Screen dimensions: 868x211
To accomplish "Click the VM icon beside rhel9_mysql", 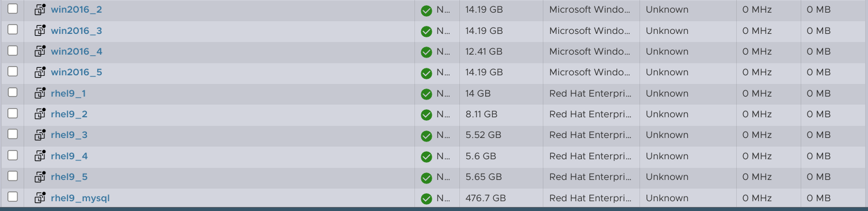I will [x=40, y=198].
